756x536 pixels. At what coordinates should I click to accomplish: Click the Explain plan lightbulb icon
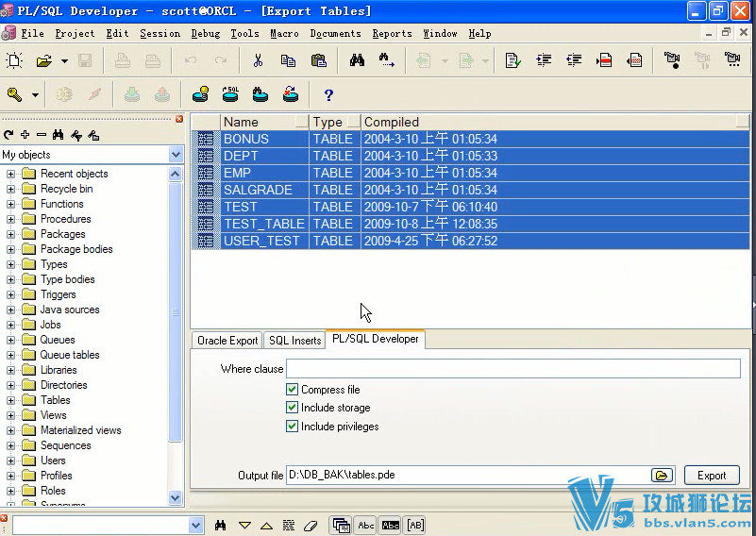[201, 94]
